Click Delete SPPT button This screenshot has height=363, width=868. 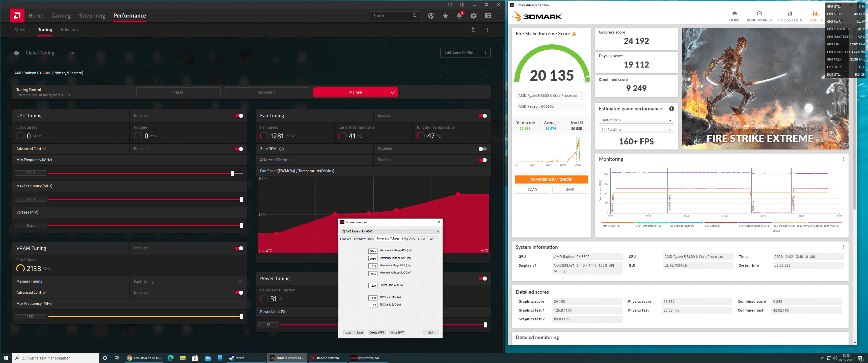point(376,332)
